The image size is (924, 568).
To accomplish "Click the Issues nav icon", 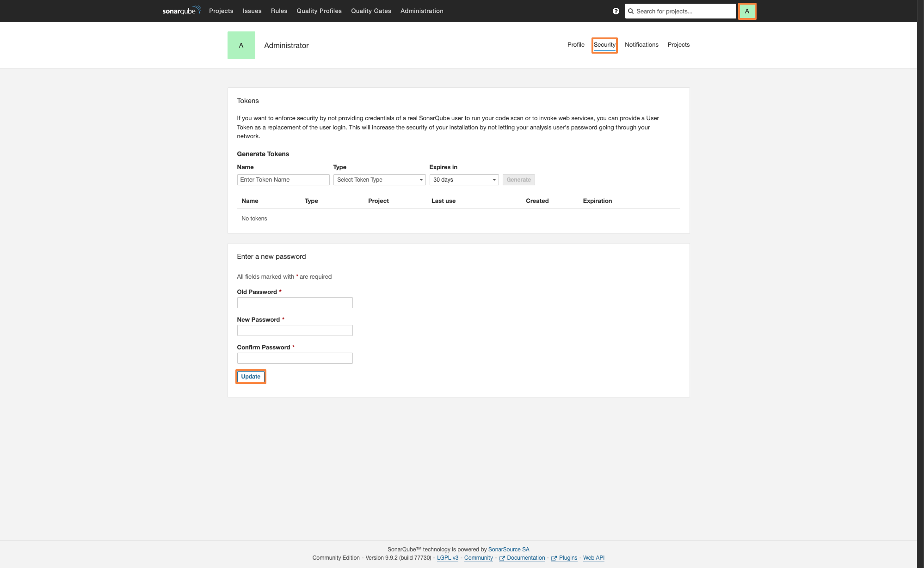I will (x=252, y=11).
